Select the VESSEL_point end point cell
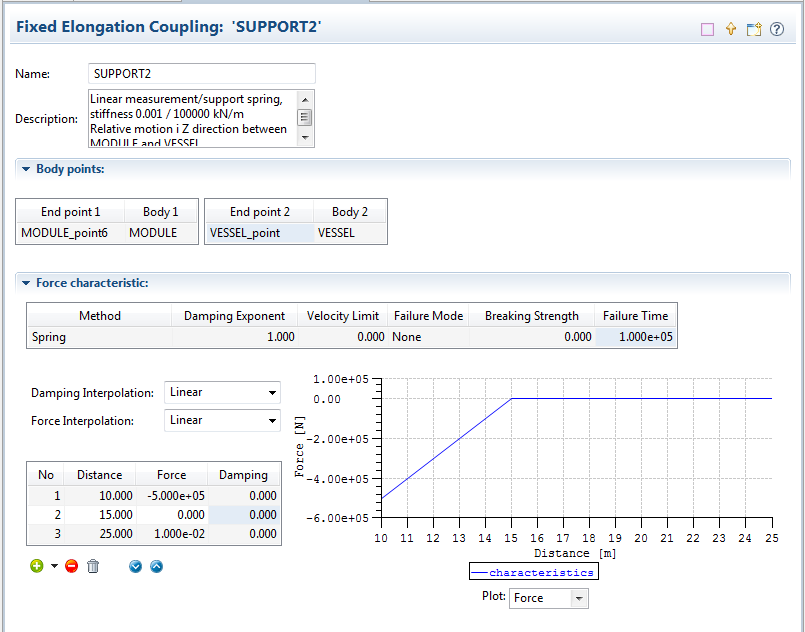Screen dimensions: 805x632 pyautogui.click(x=257, y=233)
